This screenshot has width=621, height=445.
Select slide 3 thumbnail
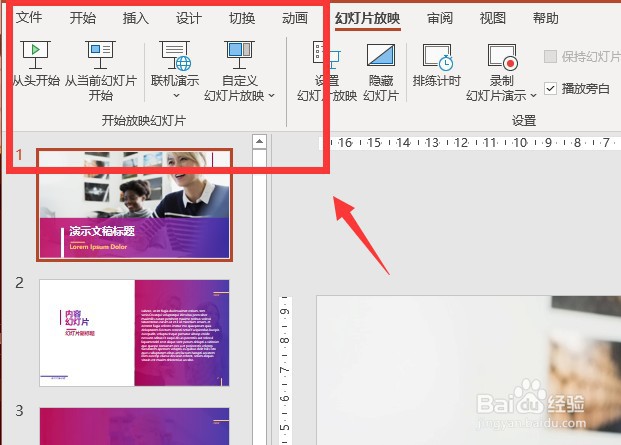pos(134,426)
